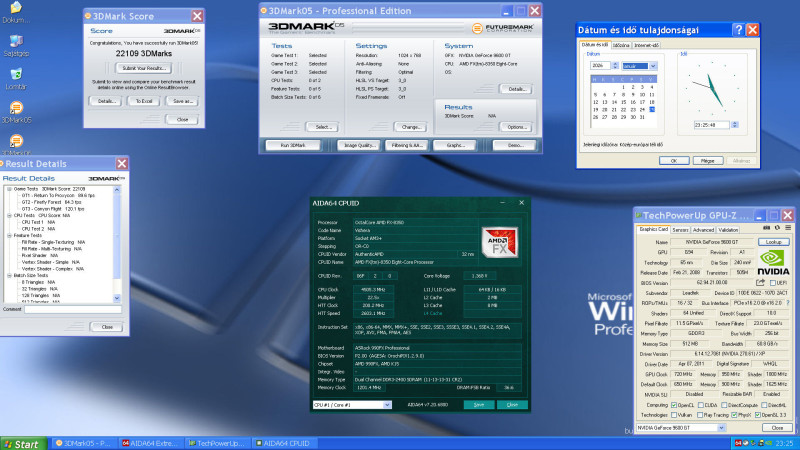Click the Options button in 3DMark05 Results
This screenshot has width=800, height=450.
coord(516,127)
